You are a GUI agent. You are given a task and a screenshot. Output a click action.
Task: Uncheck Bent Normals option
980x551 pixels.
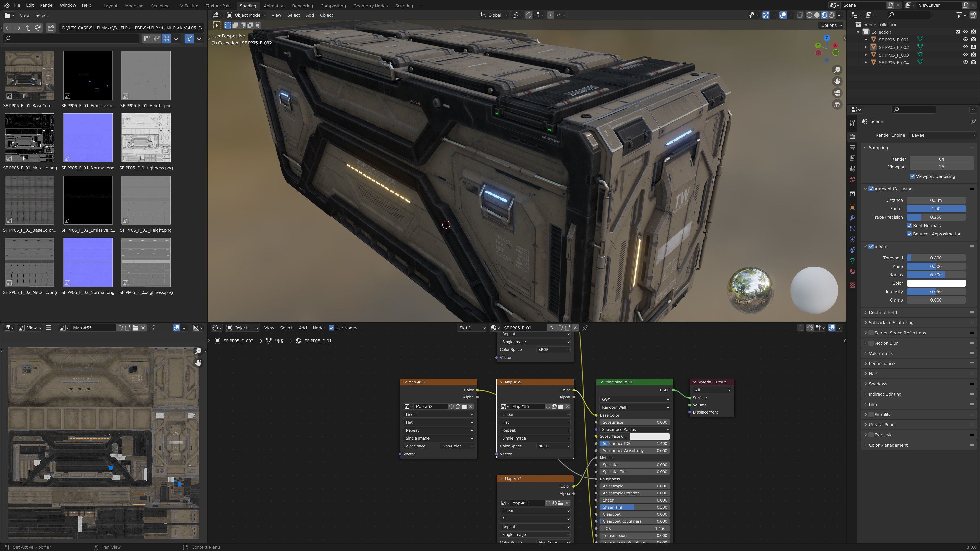[909, 226]
